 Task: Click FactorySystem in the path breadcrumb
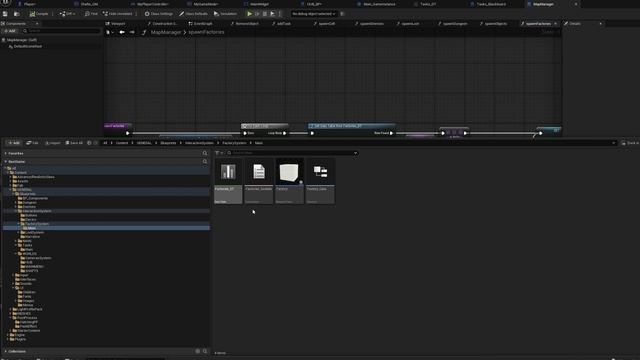[234, 143]
